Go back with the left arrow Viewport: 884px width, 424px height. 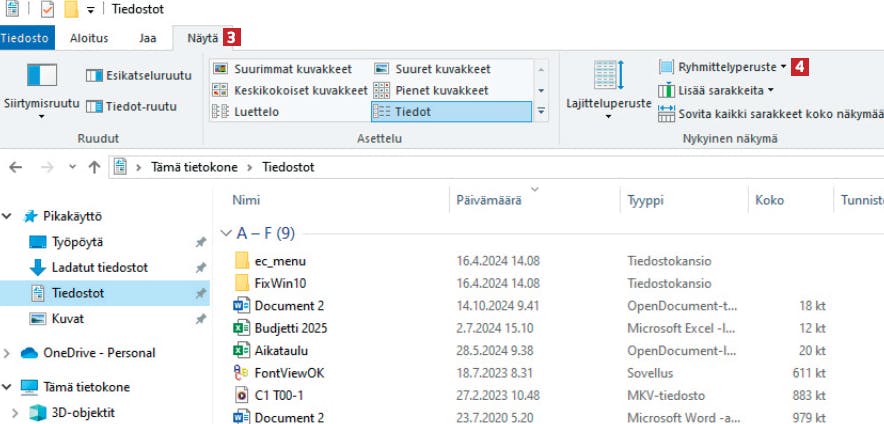point(16,167)
